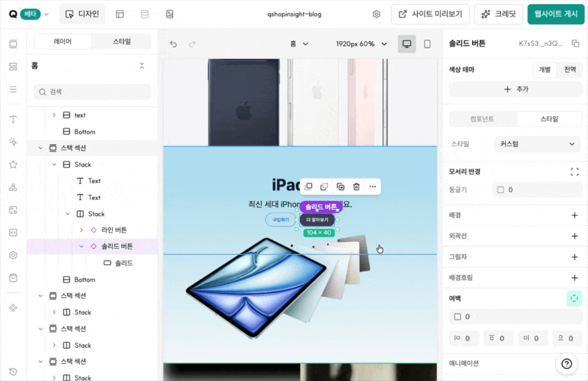
Task: Collapse the 홈 layer panel
Action: [142, 66]
